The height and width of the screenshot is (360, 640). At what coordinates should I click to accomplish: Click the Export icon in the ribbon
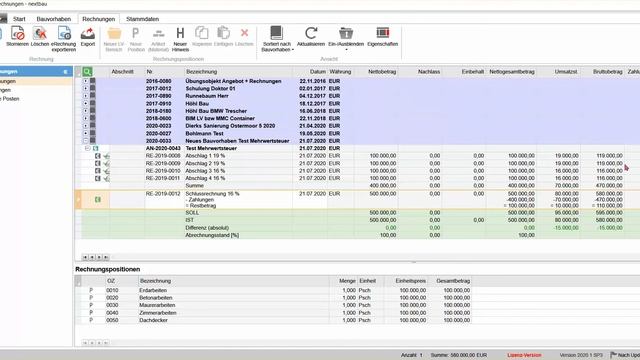(88, 33)
